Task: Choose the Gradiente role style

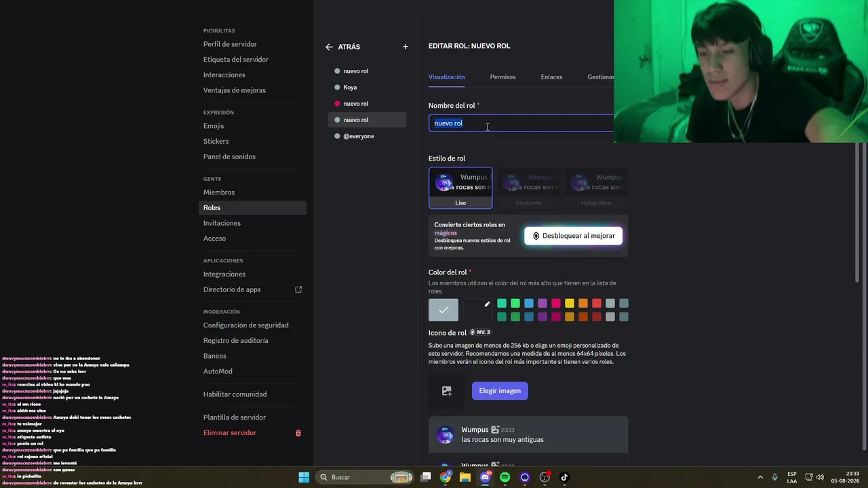Action: point(528,188)
